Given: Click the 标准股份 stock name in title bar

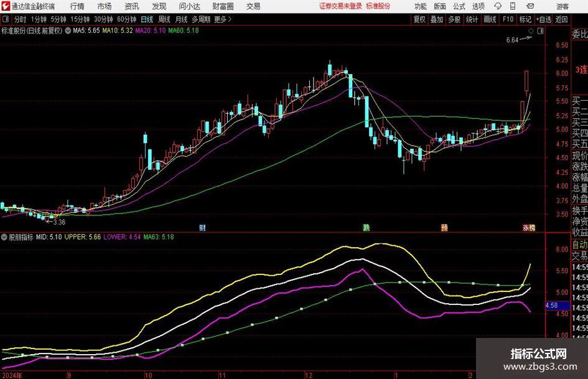Looking at the screenshot, I should tap(378, 6).
